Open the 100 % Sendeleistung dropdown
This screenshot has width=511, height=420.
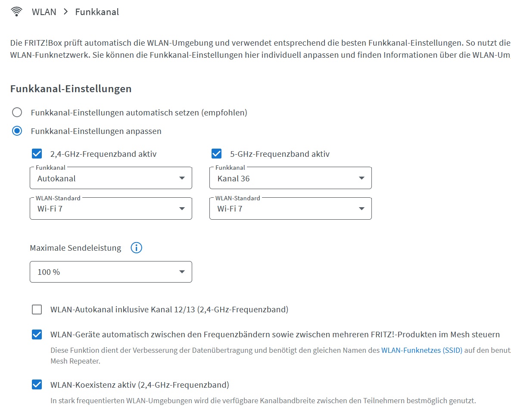click(111, 271)
